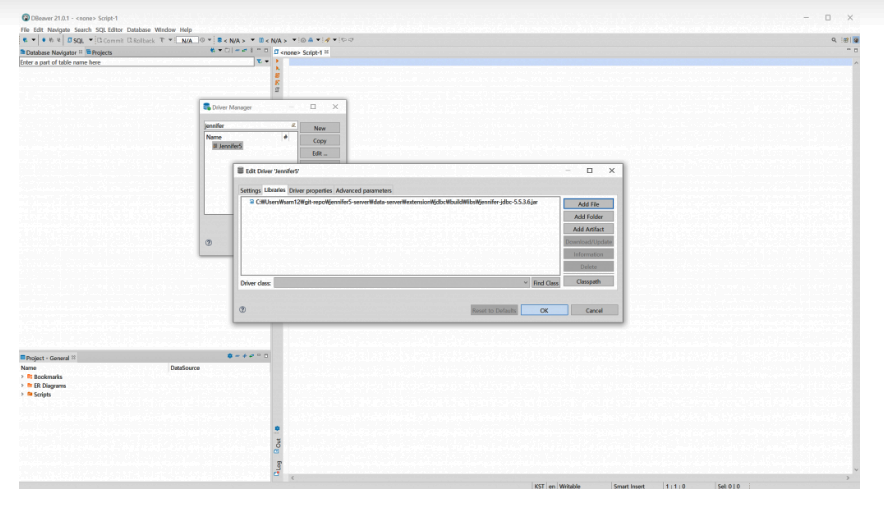Switch to the Advanced parameters tab
The height and width of the screenshot is (521, 884).
[363, 190]
